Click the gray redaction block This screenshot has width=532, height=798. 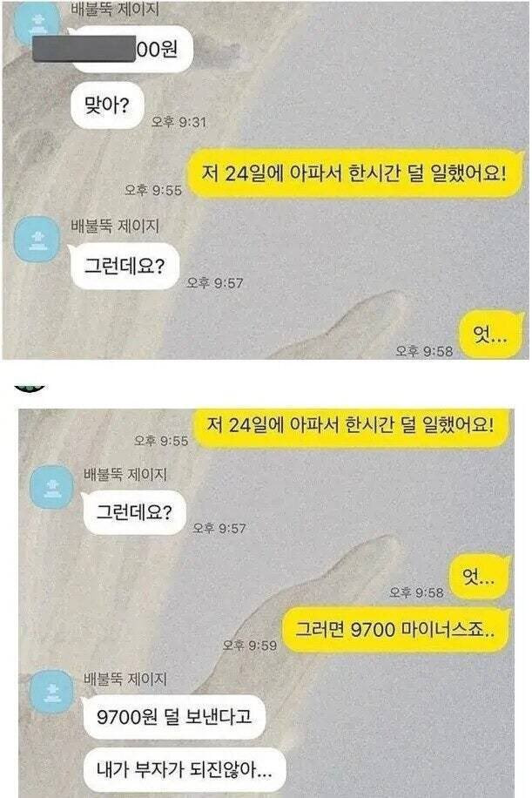tap(84, 49)
